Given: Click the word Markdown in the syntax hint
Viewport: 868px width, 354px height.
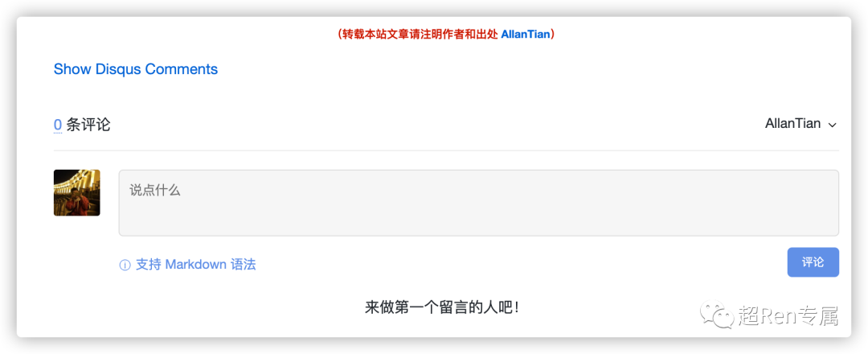Looking at the screenshot, I should (195, 265).
